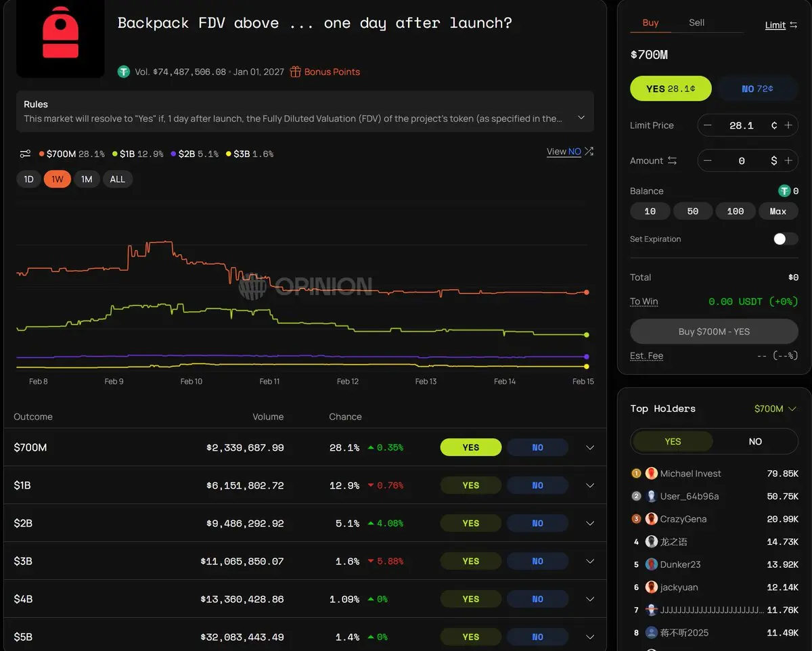Click NO in the $2B outcome row
This screenshot has height=651, width=812.
537,523
